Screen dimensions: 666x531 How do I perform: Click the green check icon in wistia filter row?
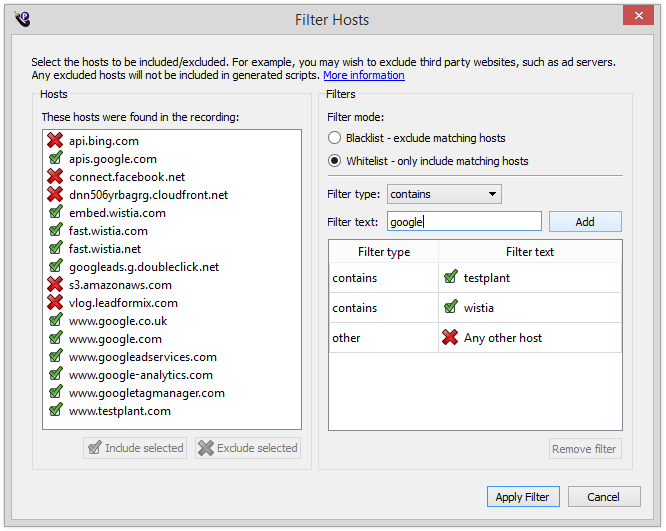click(451, 308)
